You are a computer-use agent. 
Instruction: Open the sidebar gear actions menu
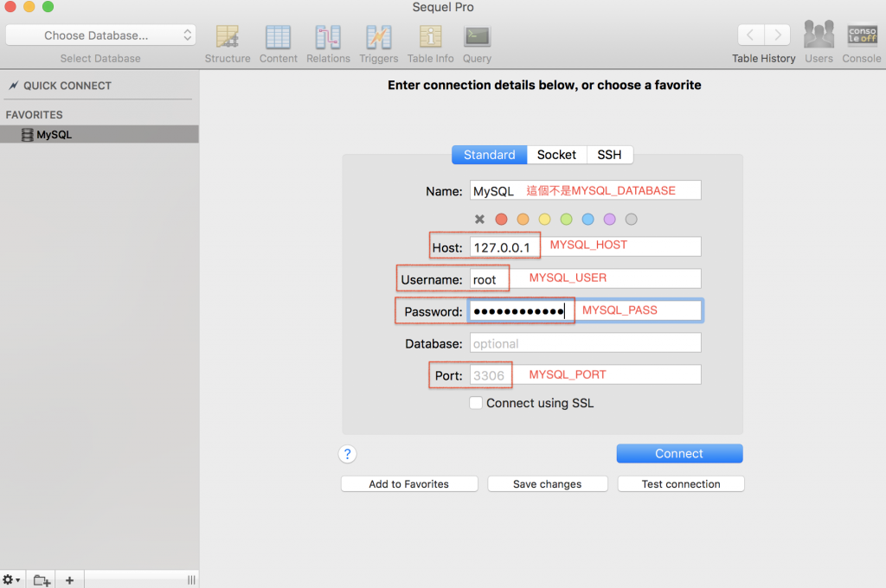tap(10, 580)
